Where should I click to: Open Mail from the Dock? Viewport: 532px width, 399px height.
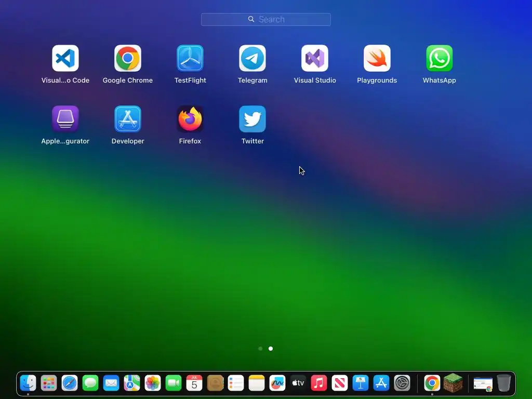tap(111, 383)
